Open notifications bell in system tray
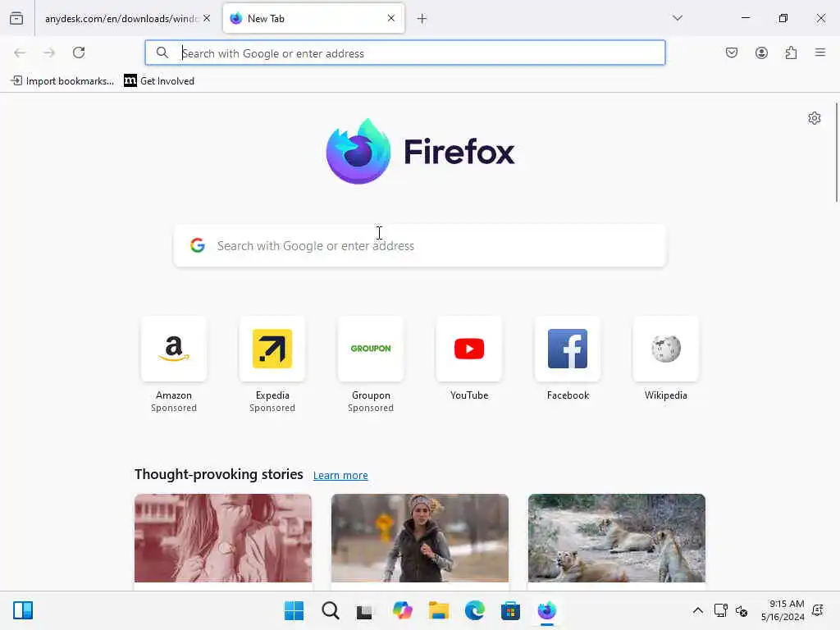 pyautogui.click(x=818, y=610)
